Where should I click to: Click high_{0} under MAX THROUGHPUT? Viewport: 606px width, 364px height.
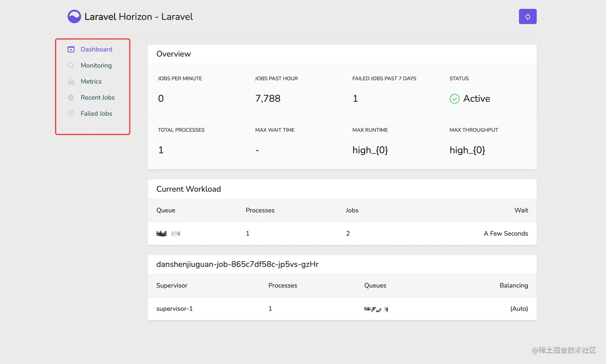click(x=467, y=150)
